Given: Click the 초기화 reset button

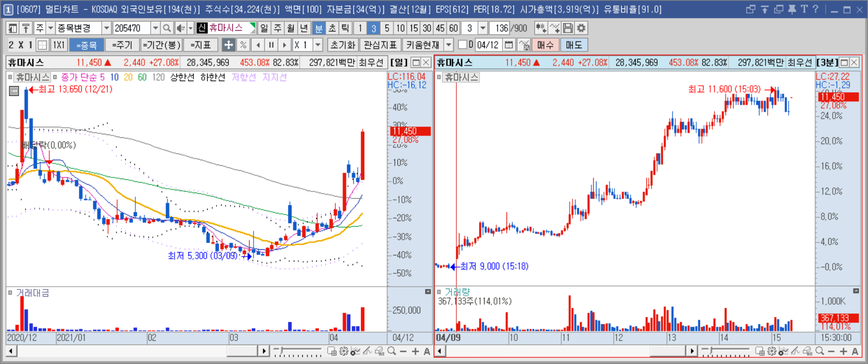Looking at the screenshot, I should click(x=343, y=45).
